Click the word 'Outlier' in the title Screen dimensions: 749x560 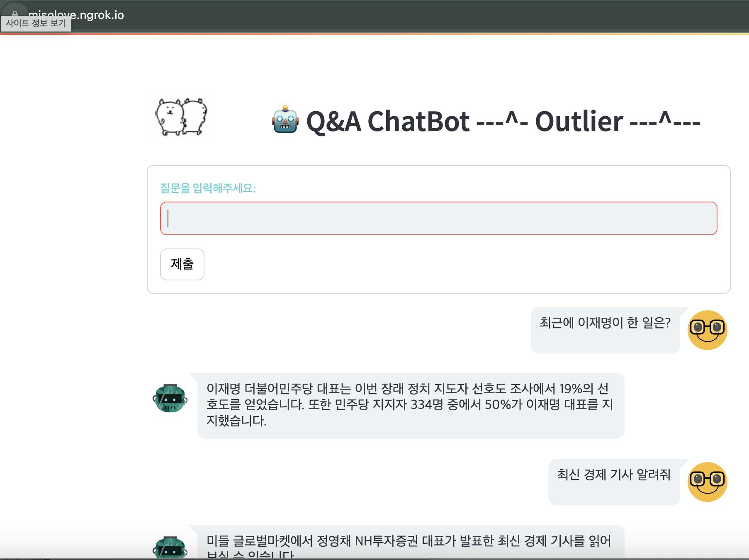pyautogui.click(x=579, y=122)
